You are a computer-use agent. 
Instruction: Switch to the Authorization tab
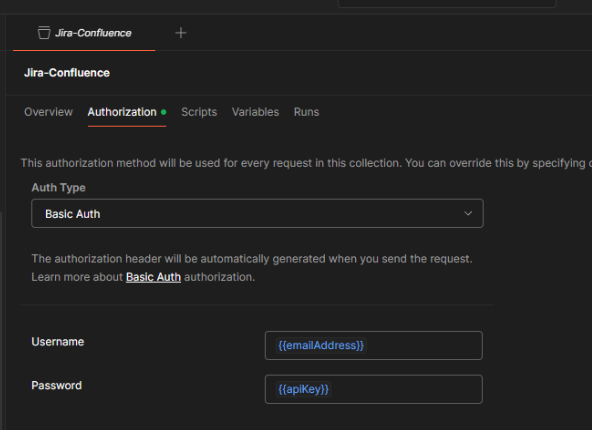pyautogui.click(x=127, y=112)
